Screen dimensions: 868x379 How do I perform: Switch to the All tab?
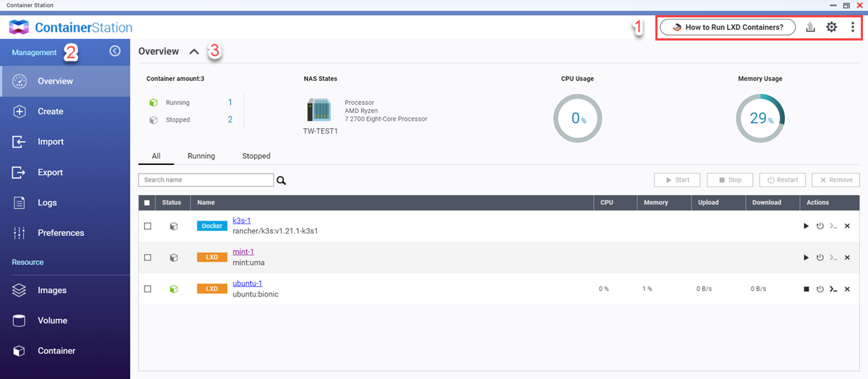156,156
